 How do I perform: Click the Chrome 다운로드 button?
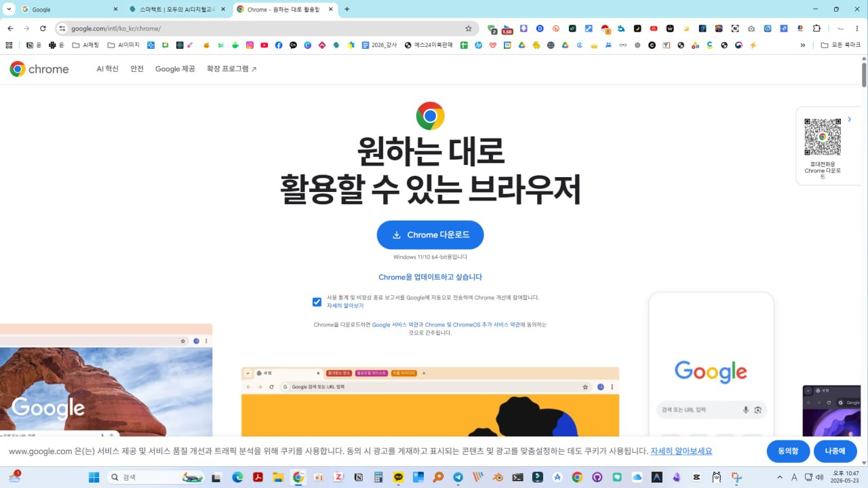click(x=430, y=235)
